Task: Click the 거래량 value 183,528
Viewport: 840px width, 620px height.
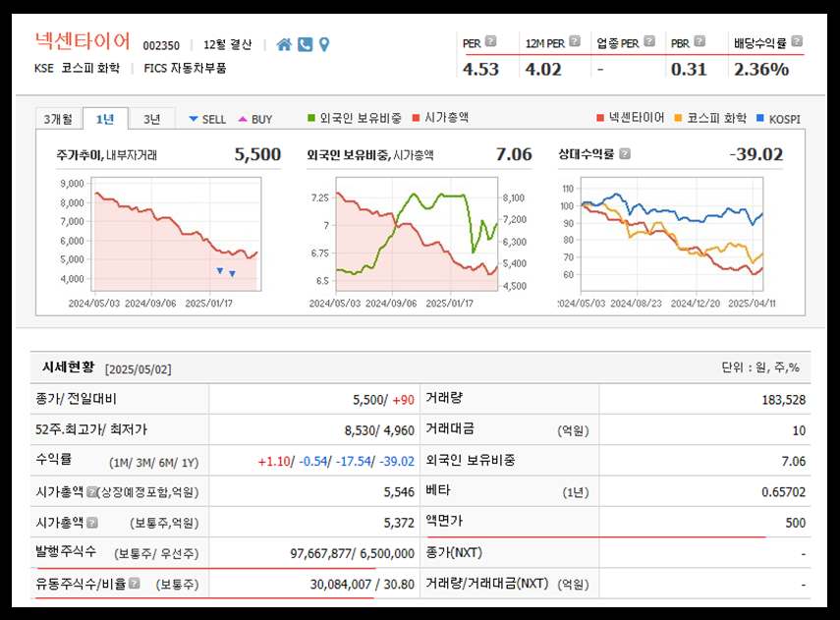Action: 783,400
